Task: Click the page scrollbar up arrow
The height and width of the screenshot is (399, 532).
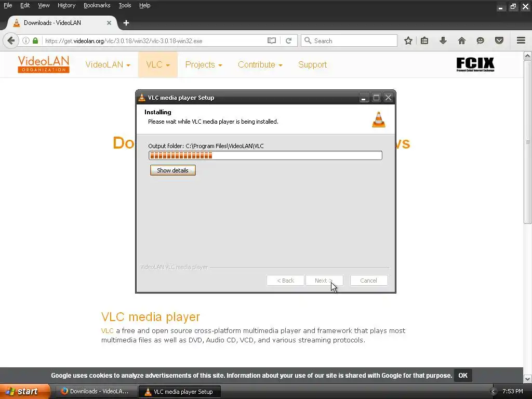Action: tap(528, 56)
